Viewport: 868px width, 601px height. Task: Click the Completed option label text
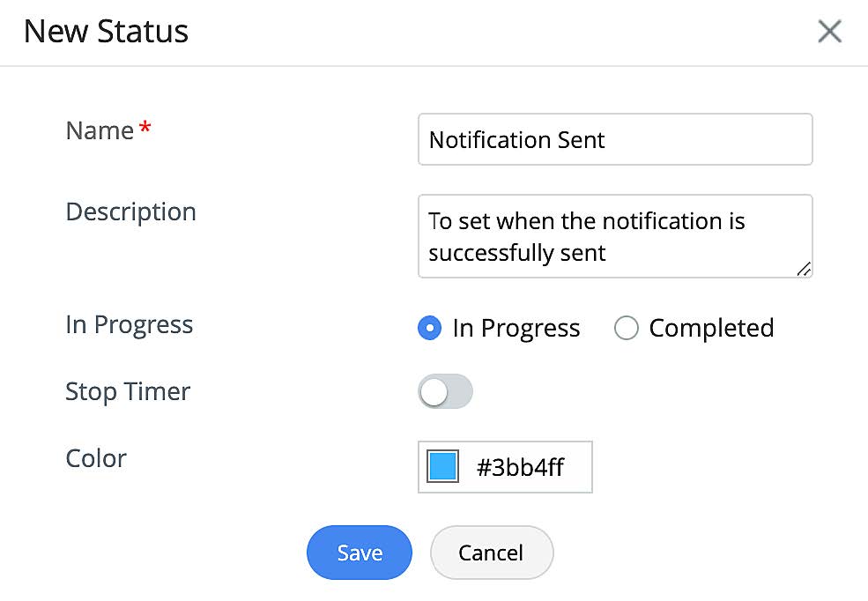[x=711, y=329]
